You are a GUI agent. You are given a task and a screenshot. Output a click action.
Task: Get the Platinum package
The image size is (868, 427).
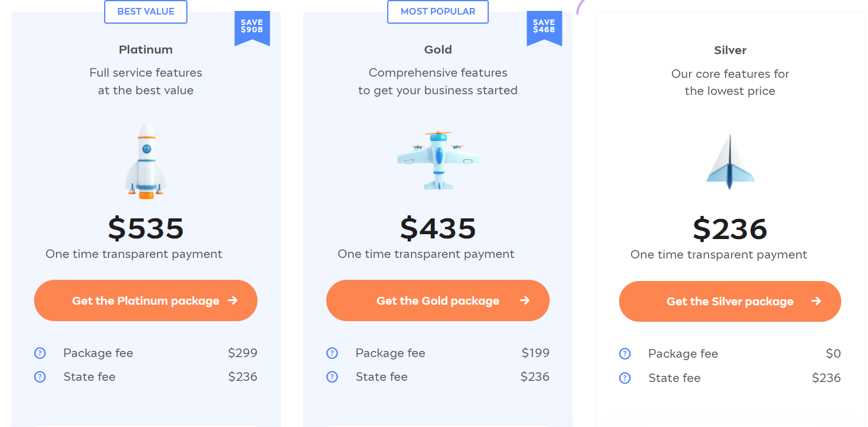click(x=145, y=300)
